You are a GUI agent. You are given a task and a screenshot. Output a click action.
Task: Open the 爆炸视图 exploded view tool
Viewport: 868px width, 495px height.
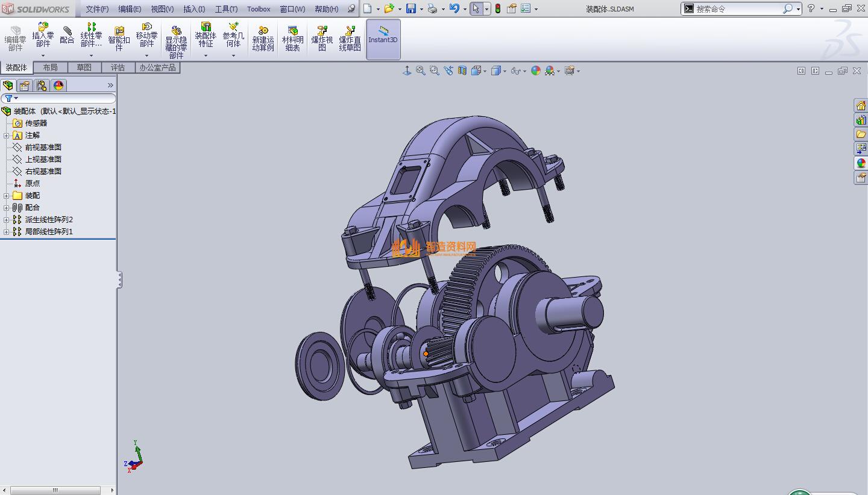[x=322, y=38]
